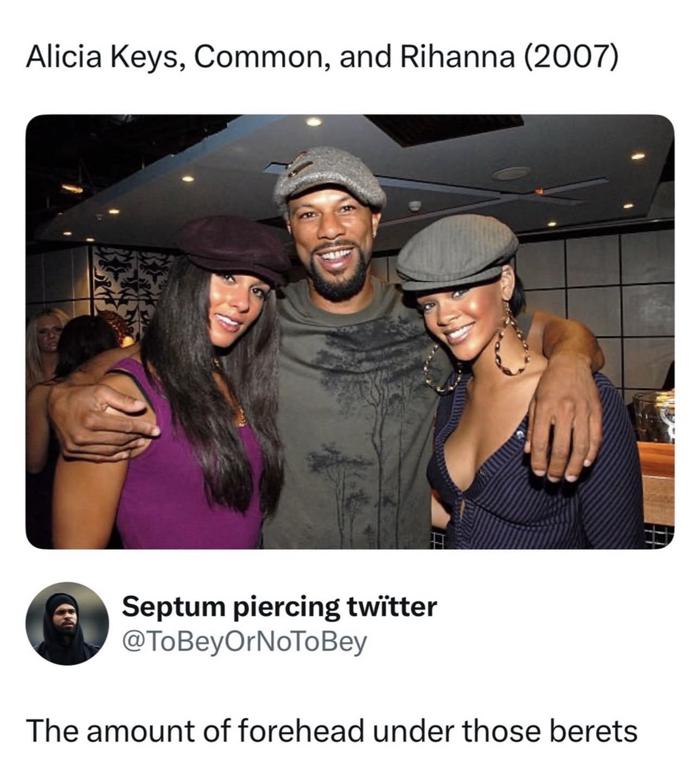Click the display name Septum piercing twitter

pos(279,606)
